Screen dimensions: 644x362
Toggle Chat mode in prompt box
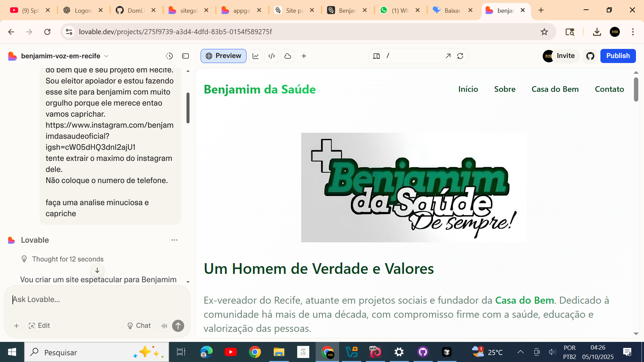coord(139,325)
